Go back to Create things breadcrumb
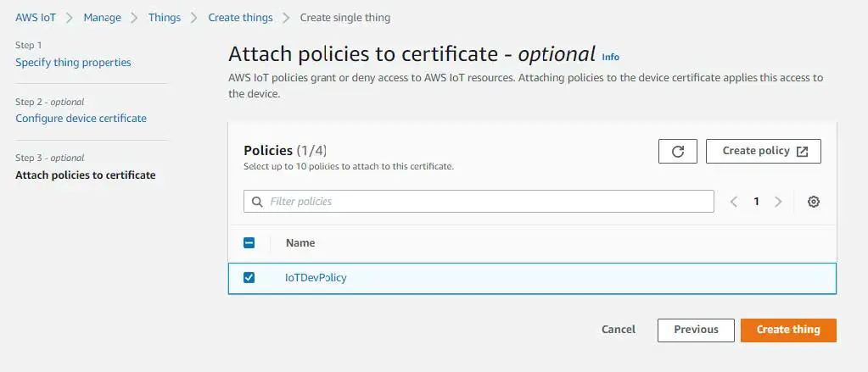This screenshot has width=868, height=372. [240, 18]
